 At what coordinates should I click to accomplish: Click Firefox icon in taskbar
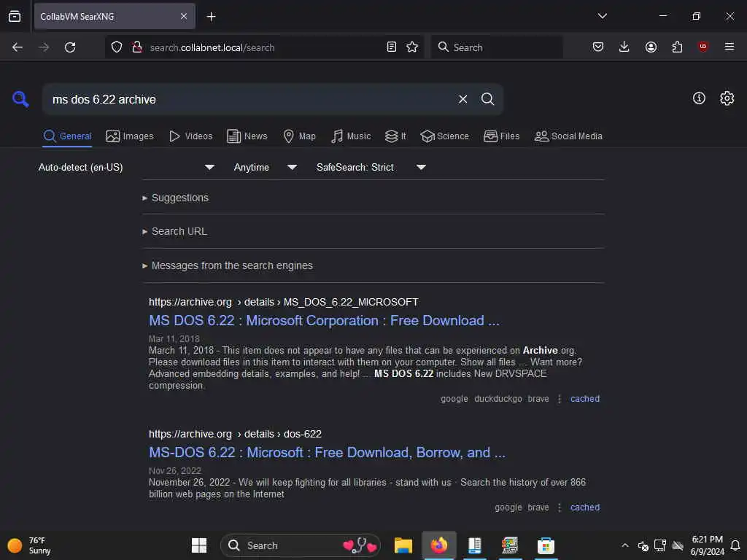438,545
